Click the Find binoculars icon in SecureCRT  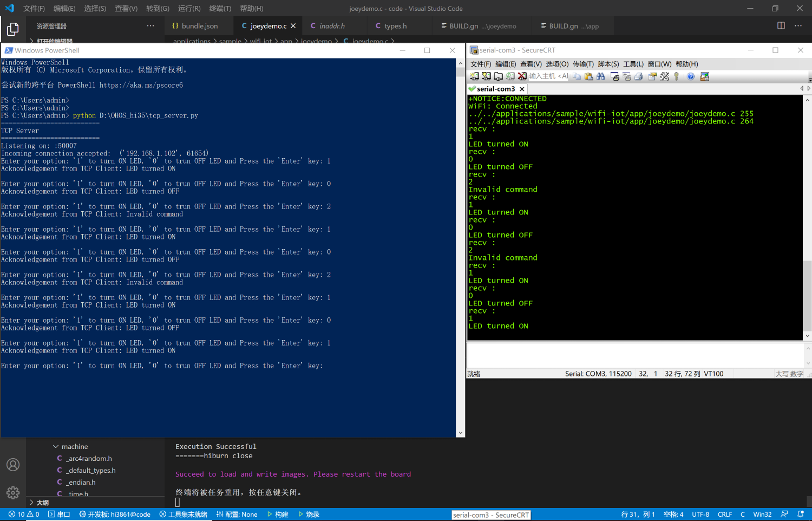pos(601,76)
